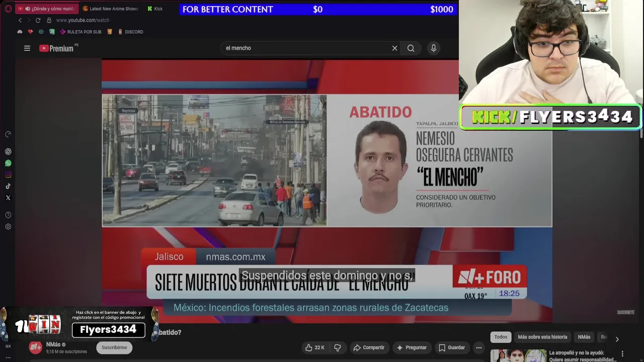Open the red heart bookmark
The height and width of the screenshot is (362, 644).
[30, 32]
